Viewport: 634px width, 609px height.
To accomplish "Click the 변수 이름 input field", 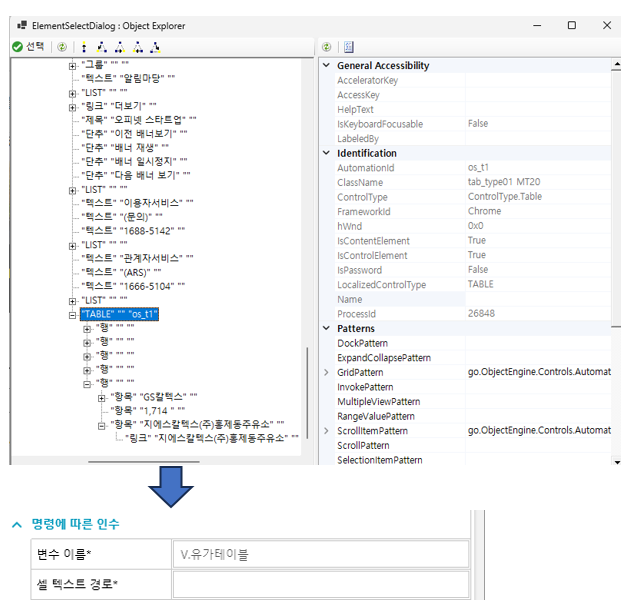I will point(321,554).
